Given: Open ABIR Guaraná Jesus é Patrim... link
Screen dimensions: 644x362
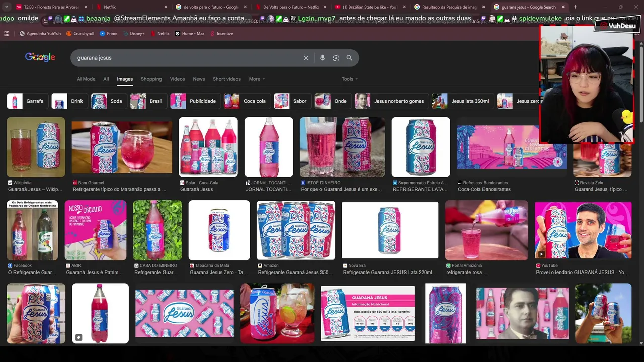Looking at the screenshot, I should pos(94,273).
